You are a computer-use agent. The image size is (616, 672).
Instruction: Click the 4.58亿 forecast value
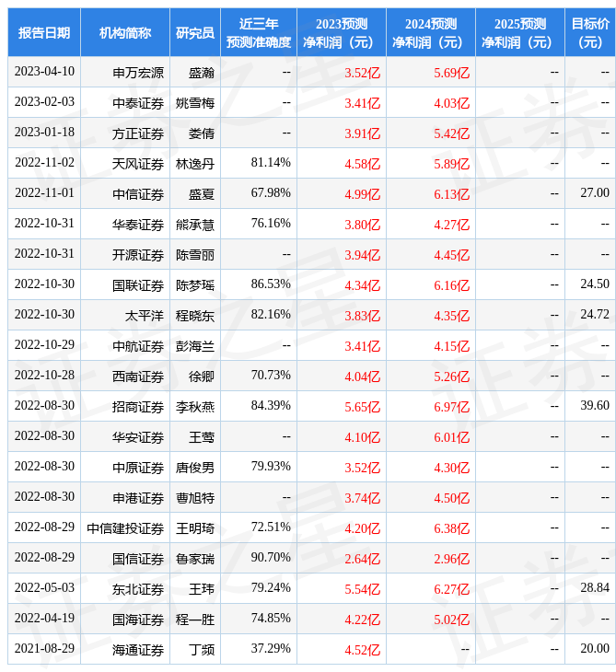362,164
